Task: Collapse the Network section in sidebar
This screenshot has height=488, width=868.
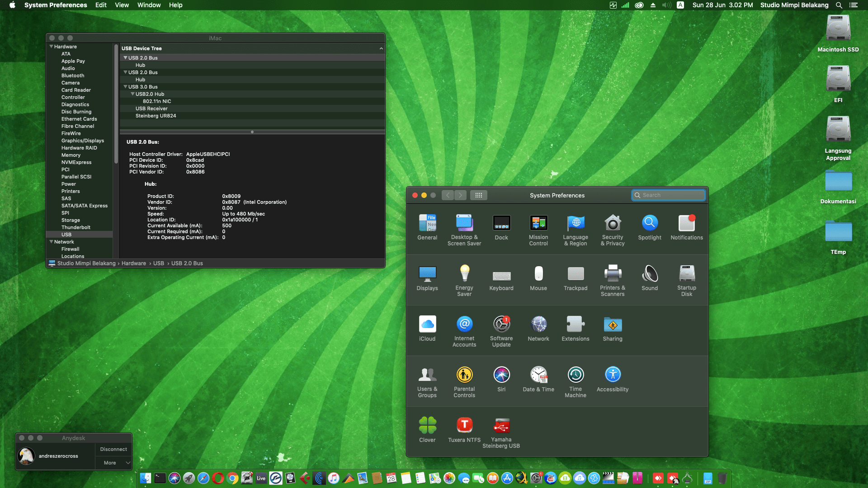Action: [51, 242]
